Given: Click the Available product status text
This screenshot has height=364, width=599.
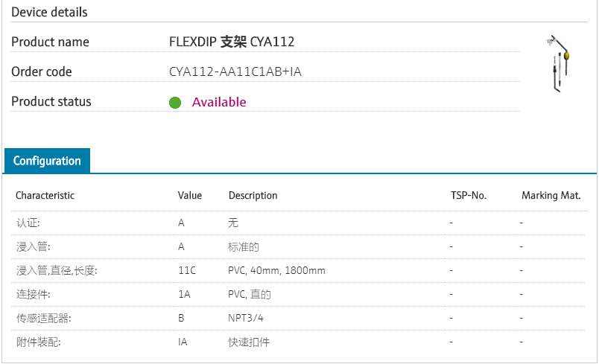Looking at the screenshot, I should pyautogui.click(x=219, y=102).
